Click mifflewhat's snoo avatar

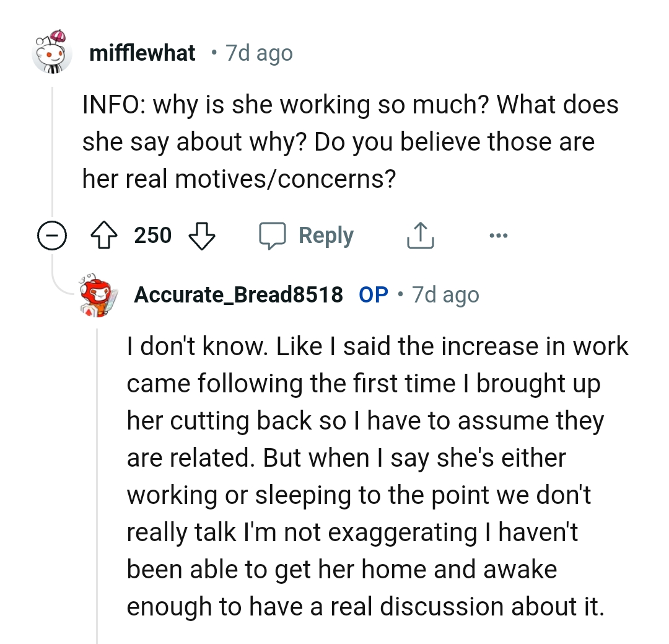53,53
